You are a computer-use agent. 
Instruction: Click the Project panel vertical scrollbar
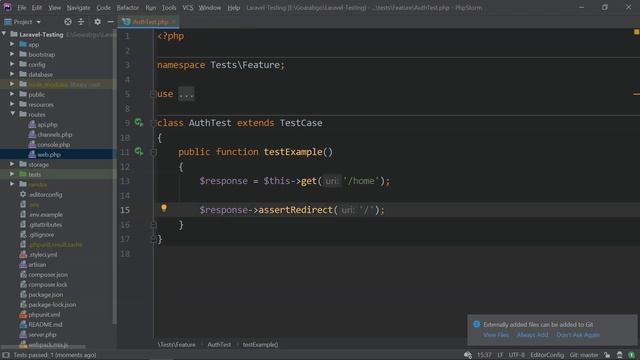(x=114, y=176)
